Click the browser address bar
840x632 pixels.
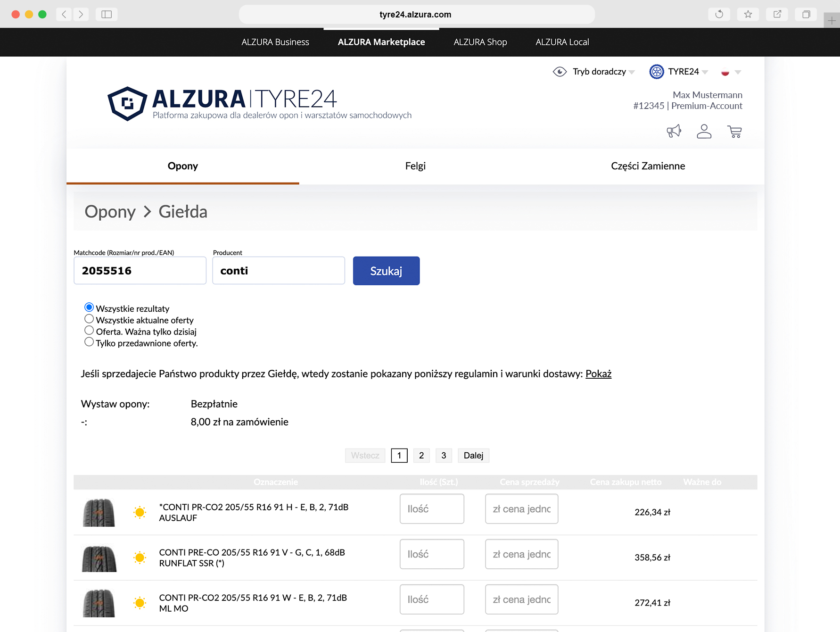point(417,14)
